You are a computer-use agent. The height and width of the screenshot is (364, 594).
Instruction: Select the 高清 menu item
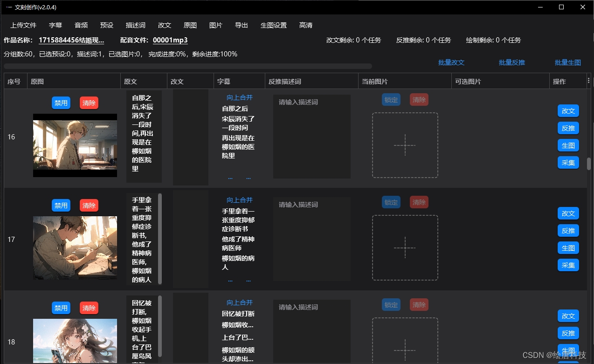305,25
